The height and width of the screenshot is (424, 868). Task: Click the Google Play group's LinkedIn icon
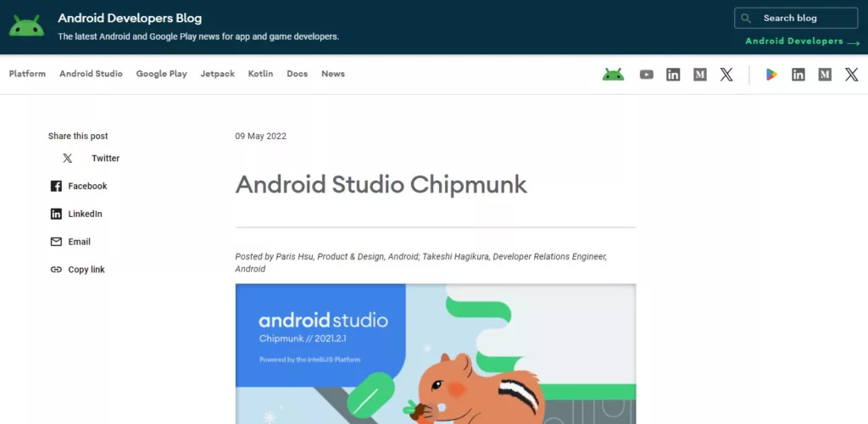click(798, 74)
